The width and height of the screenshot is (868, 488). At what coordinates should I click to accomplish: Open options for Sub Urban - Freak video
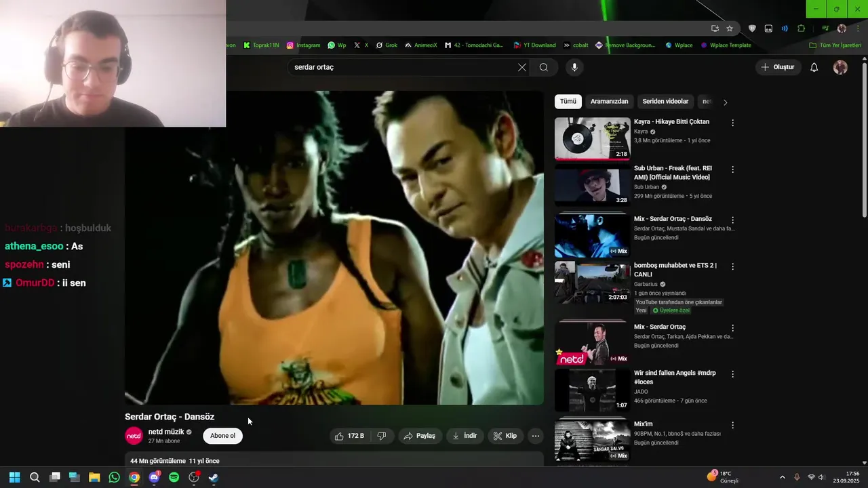point(732,169)
